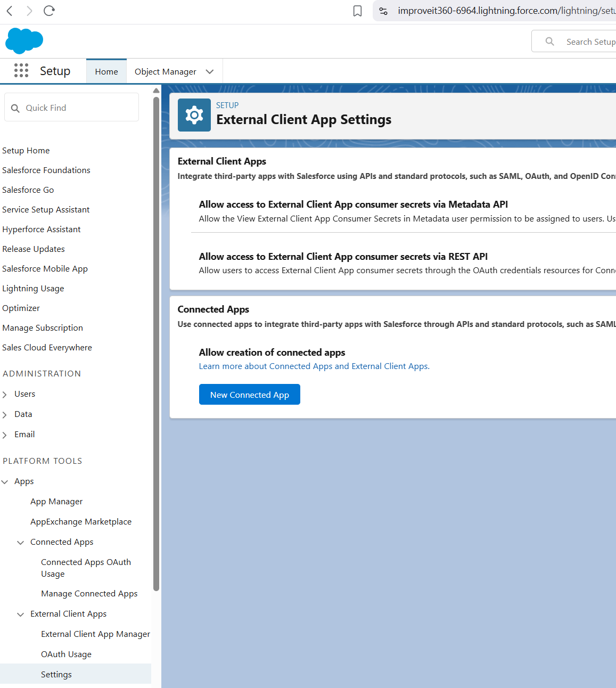Open the App Launcher dots grid

[x=21, y=71]
